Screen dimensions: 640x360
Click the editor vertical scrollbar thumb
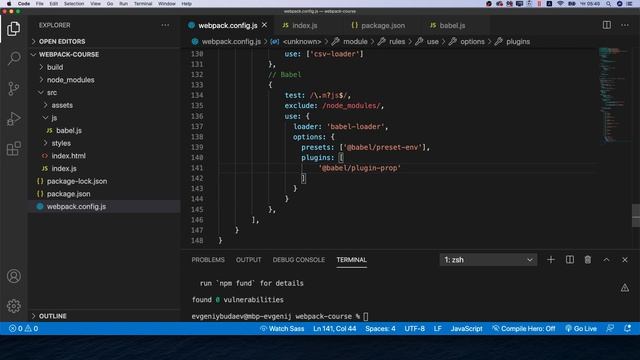tap(636, 215)
